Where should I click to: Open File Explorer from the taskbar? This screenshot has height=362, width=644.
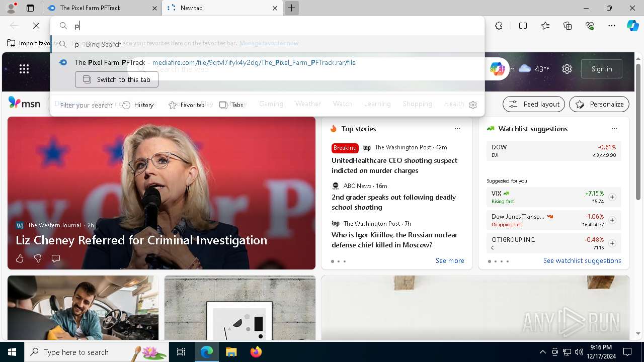[231, 352]
